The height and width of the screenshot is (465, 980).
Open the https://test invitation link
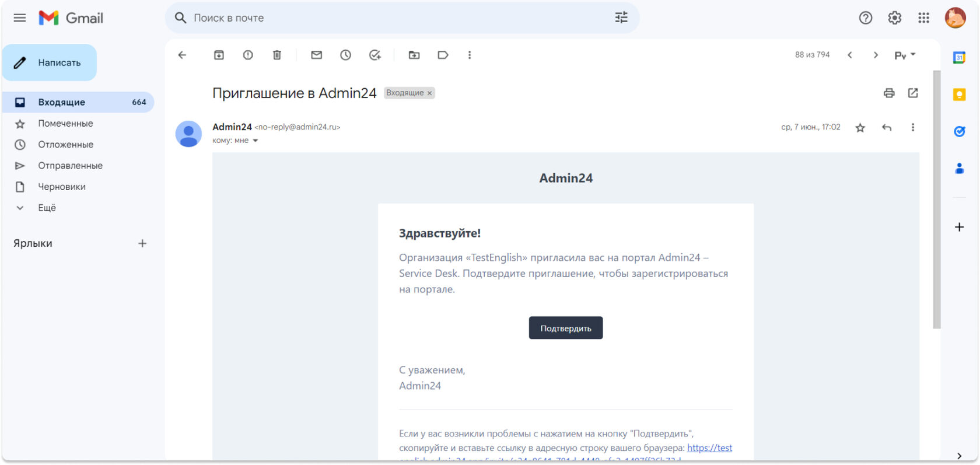click(709, 447)
